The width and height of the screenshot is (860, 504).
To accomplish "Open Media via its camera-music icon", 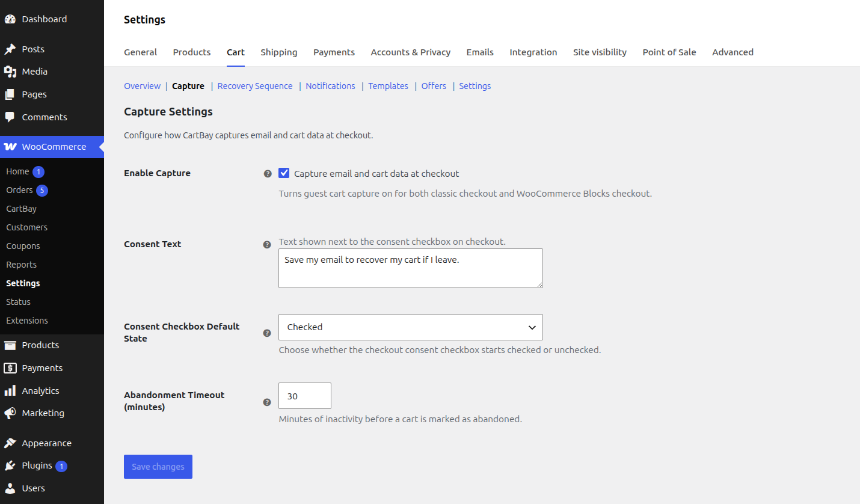I will click(x=10, y=72).
